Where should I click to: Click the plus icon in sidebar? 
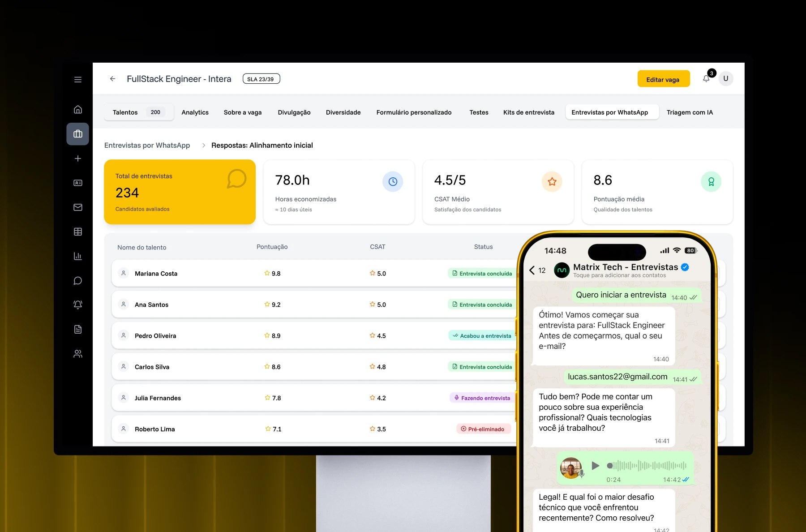(78, 159)
